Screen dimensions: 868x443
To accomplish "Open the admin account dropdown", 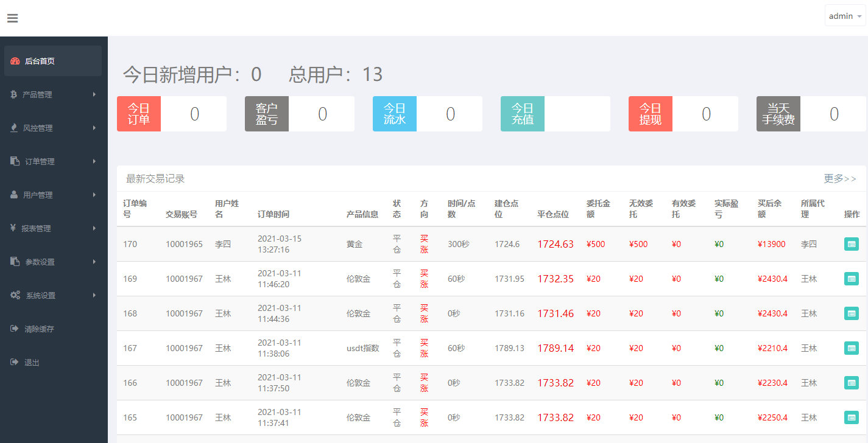I will click(x=845, y=16).
